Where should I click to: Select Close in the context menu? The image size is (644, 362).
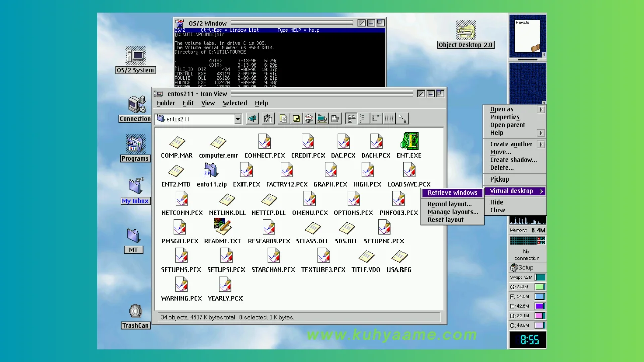[x=497, y=210]
